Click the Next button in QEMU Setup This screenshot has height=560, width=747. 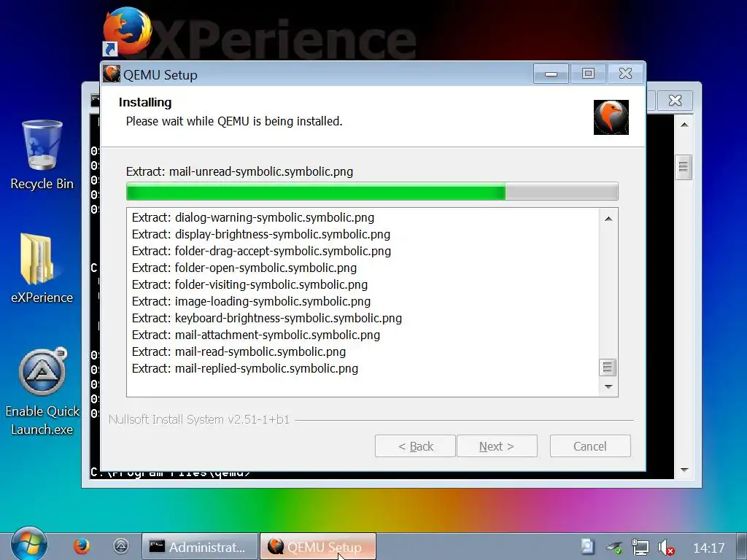[497, 446]
